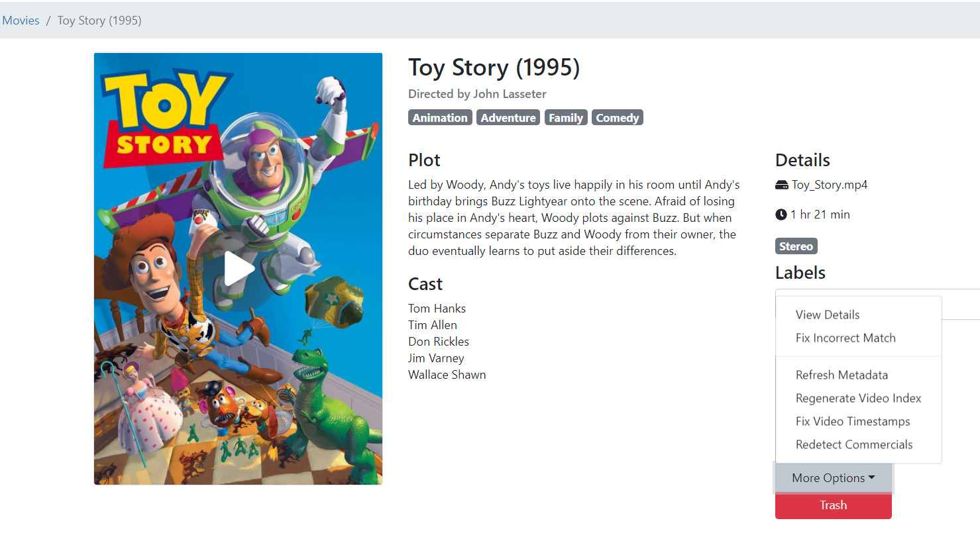Select Refresh Metadata option
980x539 pixels.
842,375
